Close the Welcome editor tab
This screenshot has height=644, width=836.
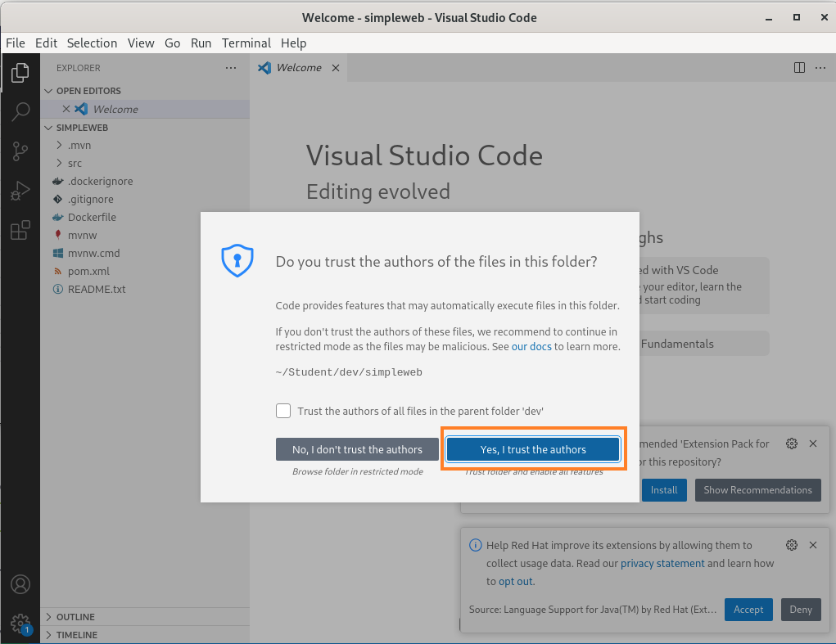click(x=335, y=68)
